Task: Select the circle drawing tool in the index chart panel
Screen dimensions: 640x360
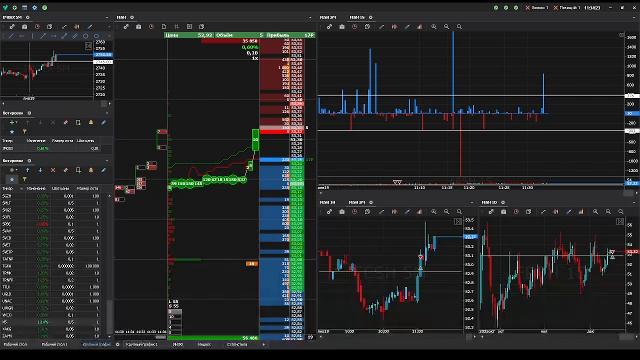Action: click(86, 36)
